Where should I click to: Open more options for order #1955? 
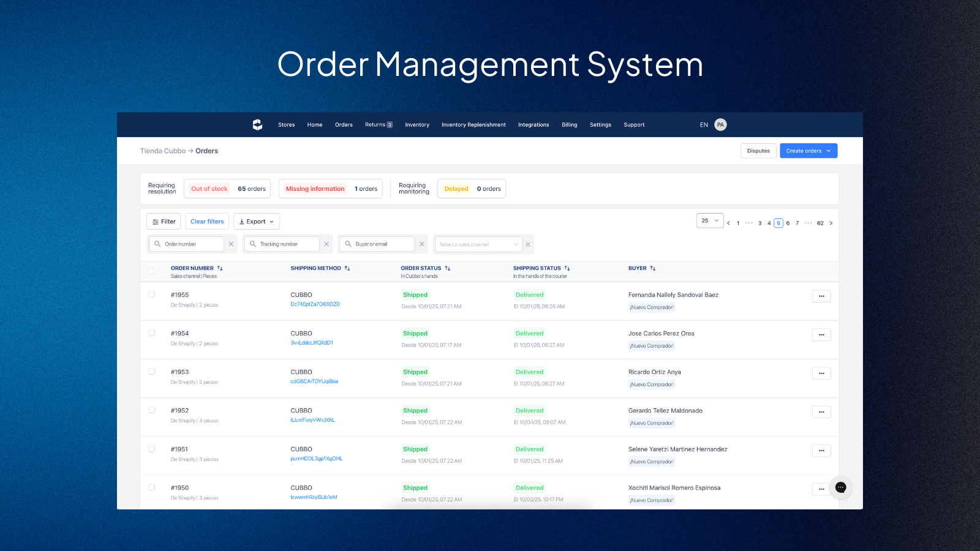[821, 296]
